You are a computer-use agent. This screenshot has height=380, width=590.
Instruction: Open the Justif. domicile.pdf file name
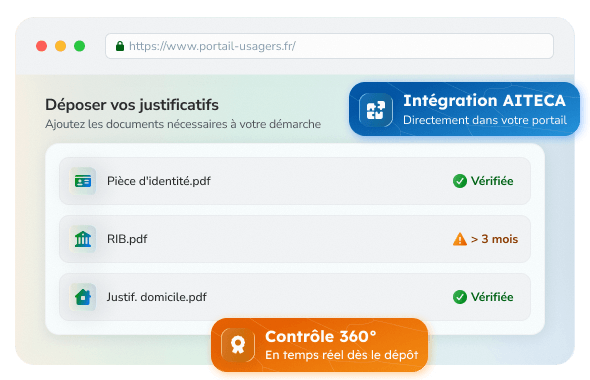[x=157, y=297]
